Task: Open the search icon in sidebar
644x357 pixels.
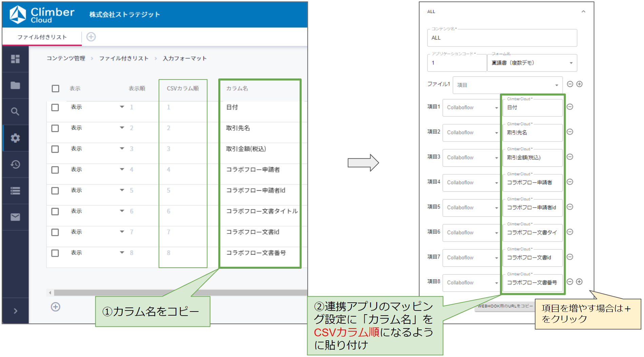Action: click(15, 112)
